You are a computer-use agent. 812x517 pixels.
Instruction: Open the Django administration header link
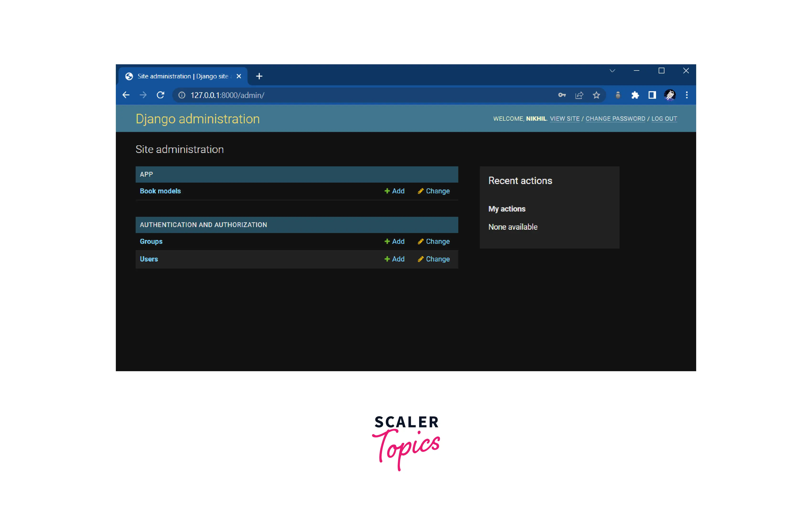pos(198,119)
